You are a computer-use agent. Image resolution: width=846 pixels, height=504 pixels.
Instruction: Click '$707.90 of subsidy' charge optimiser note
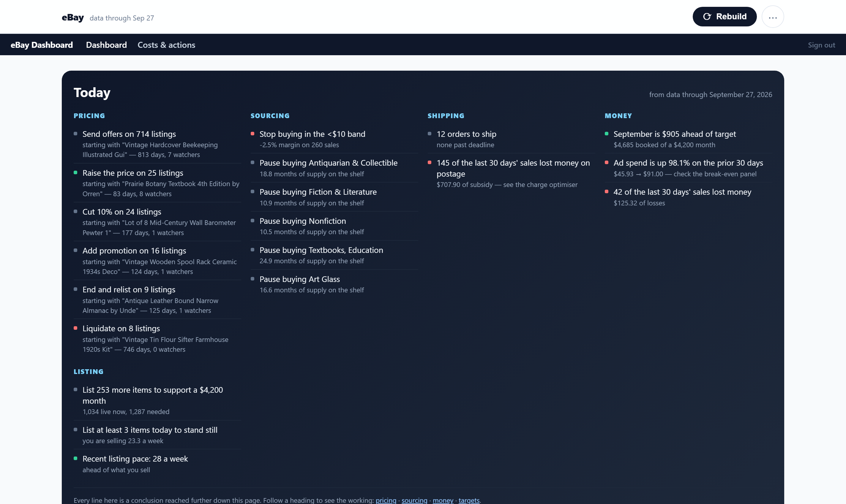pyautogui.click(x=507, y=184)
